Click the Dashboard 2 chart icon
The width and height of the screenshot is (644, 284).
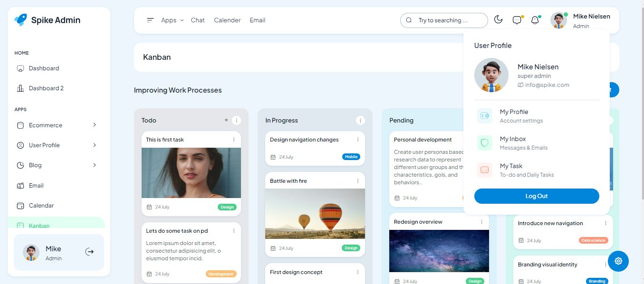click(x=20, y=88)
